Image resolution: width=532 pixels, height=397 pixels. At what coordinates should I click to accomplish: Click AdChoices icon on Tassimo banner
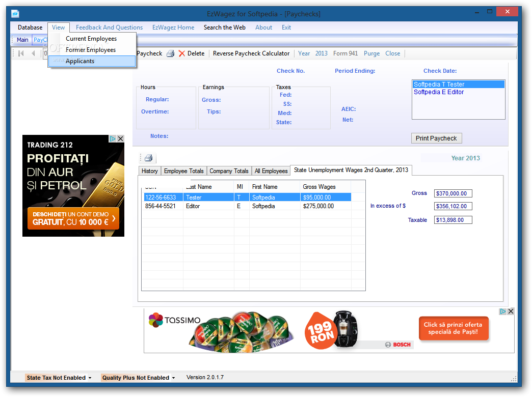click(503, 311)
